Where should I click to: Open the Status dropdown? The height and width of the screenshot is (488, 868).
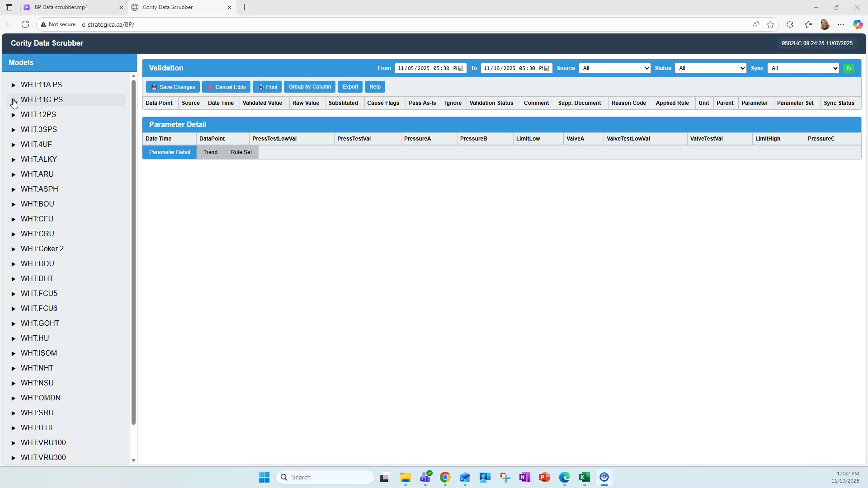pos(710,68)
